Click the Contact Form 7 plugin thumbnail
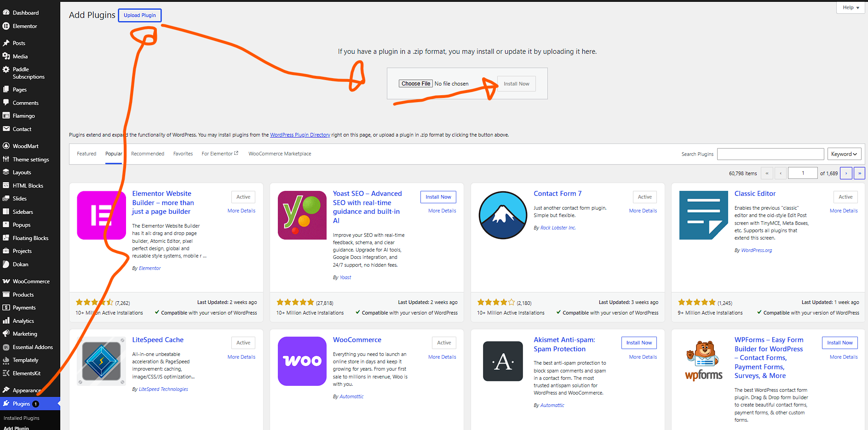 pyautogui.click(x=503, y=215)
